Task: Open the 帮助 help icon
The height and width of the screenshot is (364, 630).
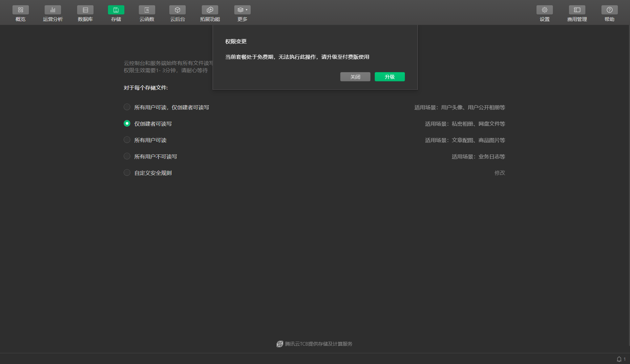Action: click(x=609, y=10)
